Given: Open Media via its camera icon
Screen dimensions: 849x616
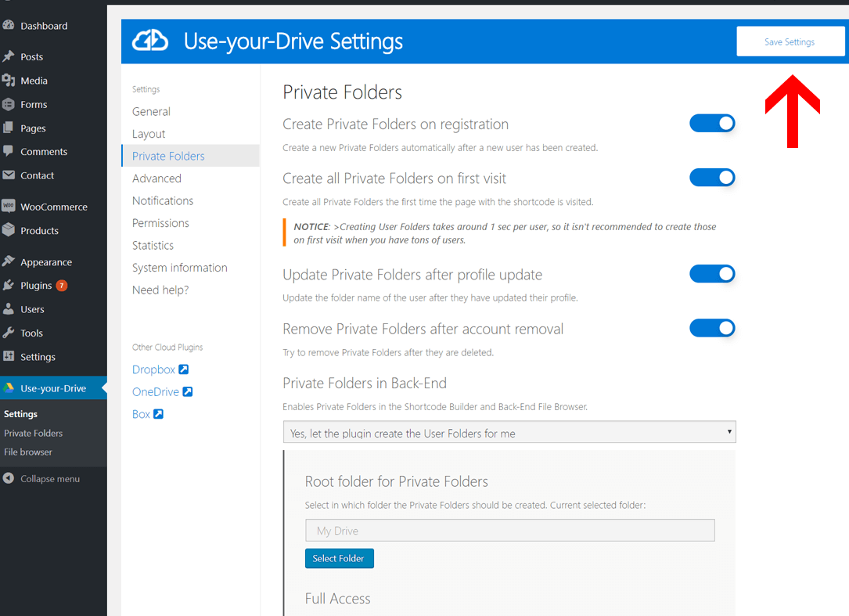Looking at the screenshot, I should pos(8,80).
